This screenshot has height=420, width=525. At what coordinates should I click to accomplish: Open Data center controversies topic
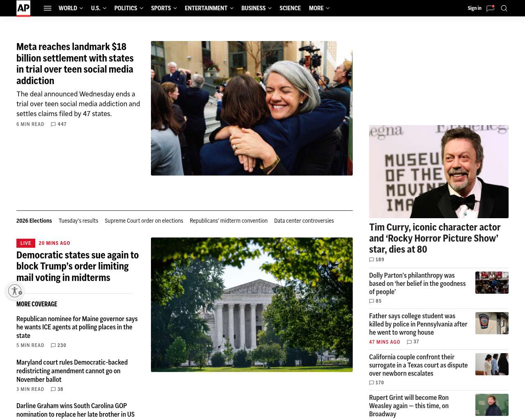click(x=304, y=221)
